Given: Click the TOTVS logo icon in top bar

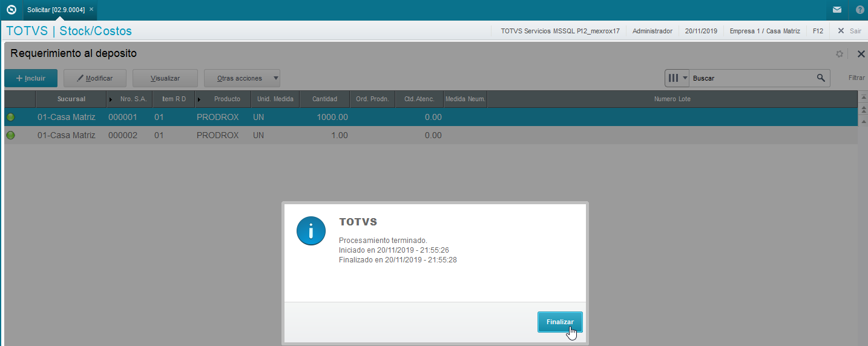Looking at the screenshot, I should pos(11,10).
